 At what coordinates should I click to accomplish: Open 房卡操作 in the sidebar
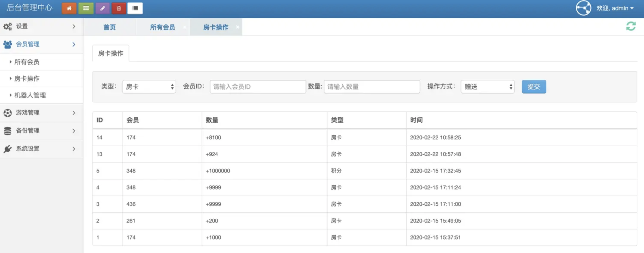[x=27, y=79]
